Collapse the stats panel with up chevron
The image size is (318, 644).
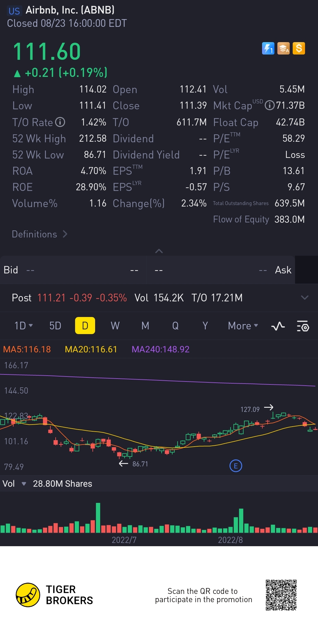[x=159, y=251]
